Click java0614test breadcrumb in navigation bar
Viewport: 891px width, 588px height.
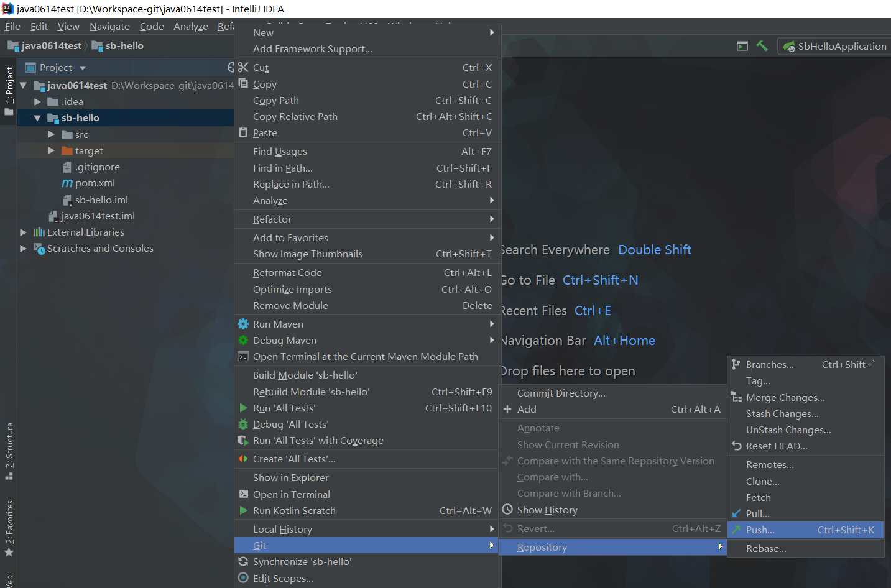click(51, 45)
